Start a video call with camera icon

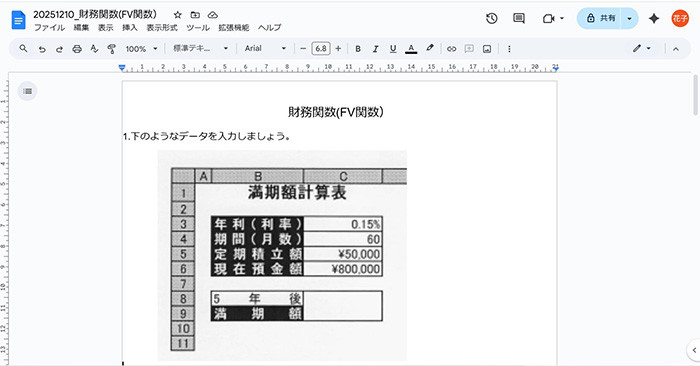pos(549,18)
